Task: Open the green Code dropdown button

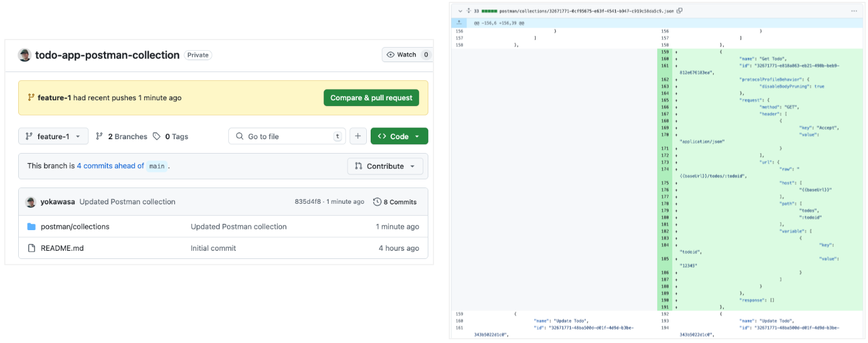Action: 400,136
